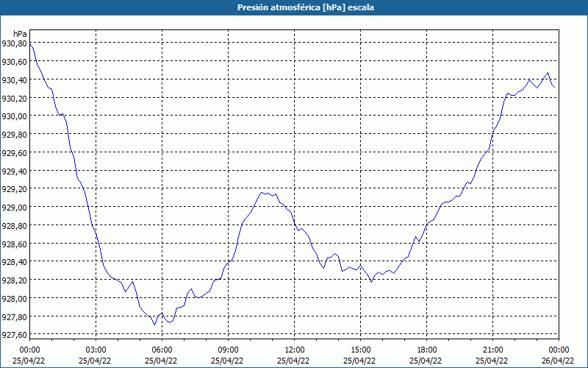Click the 928,40 y-axis value
This screenshot has height=368, width=588.
coord(14,262)
